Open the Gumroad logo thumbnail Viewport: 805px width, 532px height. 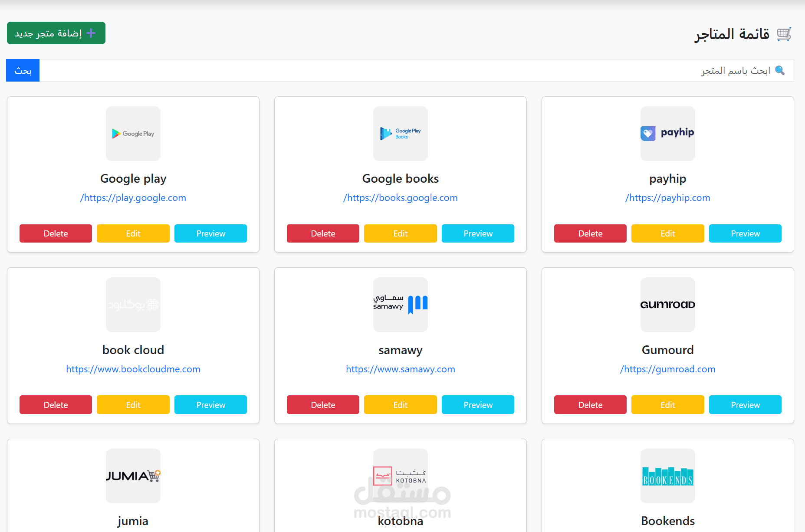[668, 305]
